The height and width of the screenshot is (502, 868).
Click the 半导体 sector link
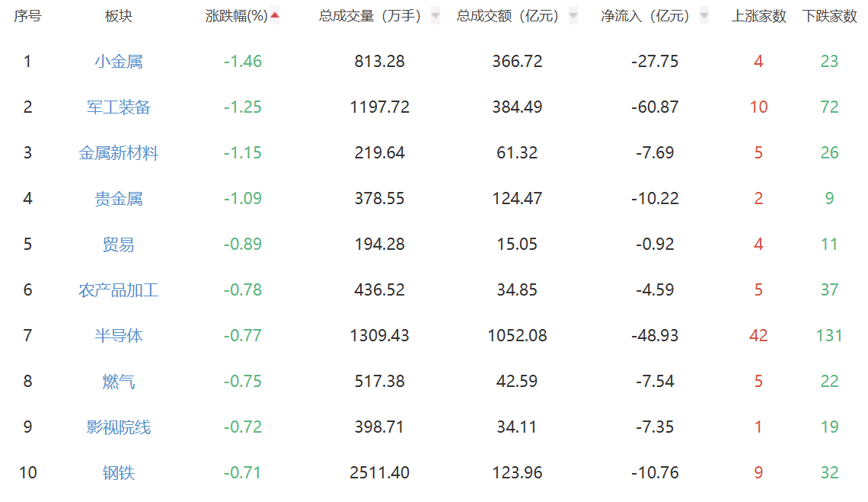point(119,336)
